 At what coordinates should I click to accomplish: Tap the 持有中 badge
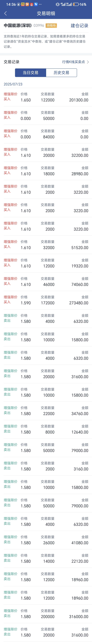51,25
